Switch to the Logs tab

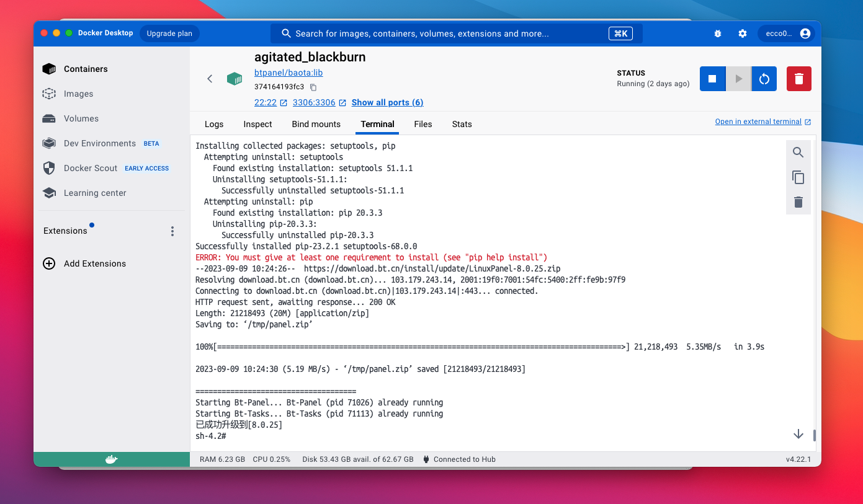pos(214,124)
